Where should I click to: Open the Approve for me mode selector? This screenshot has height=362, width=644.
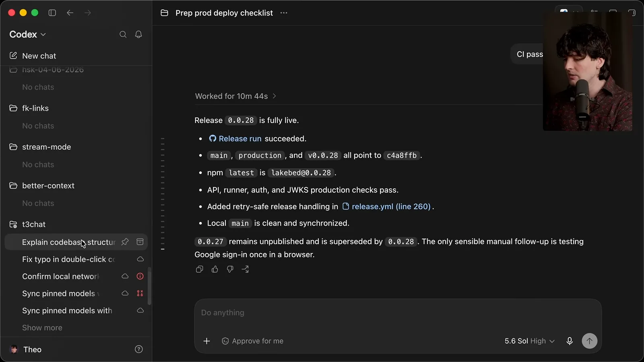[x=252, y=341]
